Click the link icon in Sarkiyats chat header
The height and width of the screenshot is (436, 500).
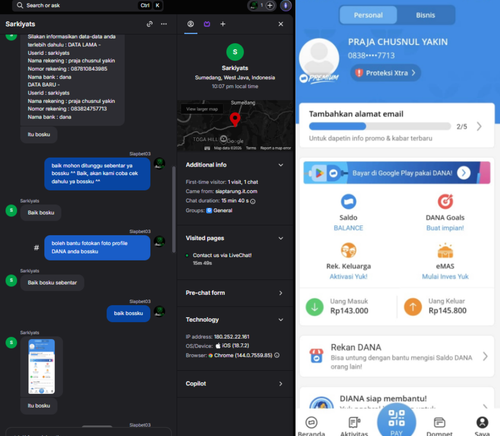point(150,24)
